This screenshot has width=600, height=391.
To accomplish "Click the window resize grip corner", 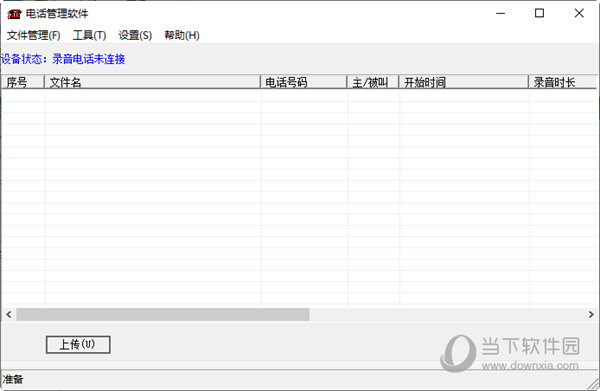I will 593,384.
